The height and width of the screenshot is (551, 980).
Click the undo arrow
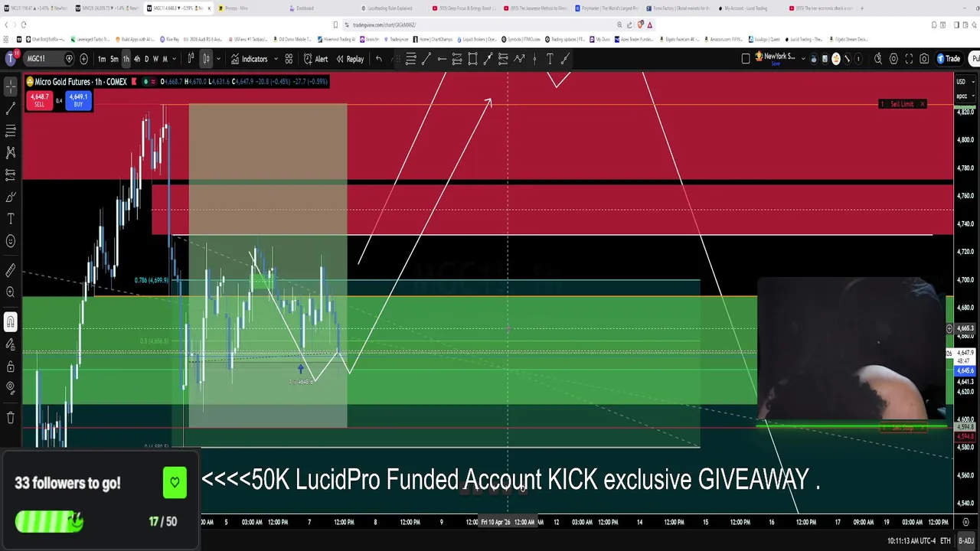click(x=378, y=59)
